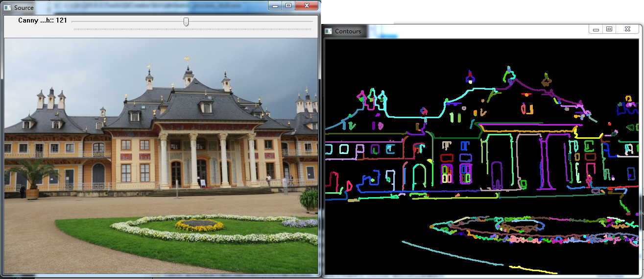
Task: Click the Contours window title text
Action: [x=348, y=31]
